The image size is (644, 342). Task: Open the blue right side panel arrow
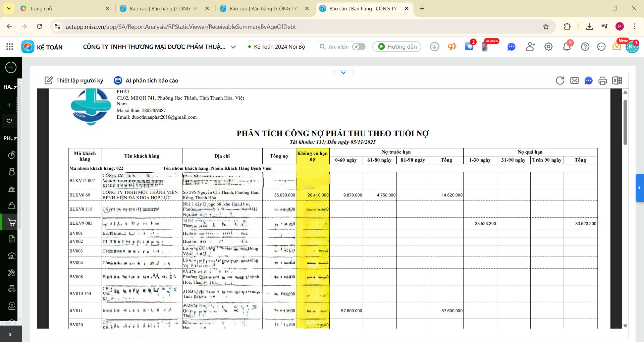639,188
